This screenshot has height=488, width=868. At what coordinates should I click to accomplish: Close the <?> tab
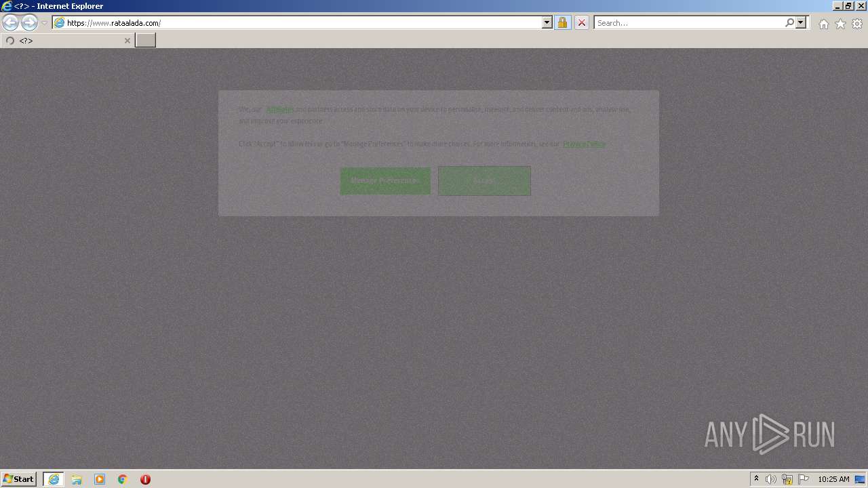pos(127,41)
